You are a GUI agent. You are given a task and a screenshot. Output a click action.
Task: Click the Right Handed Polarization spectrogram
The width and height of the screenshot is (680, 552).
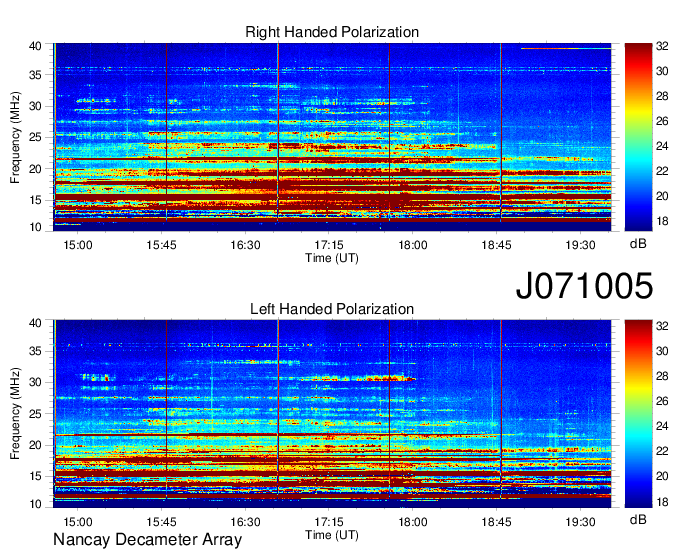(x=332, y=137)
